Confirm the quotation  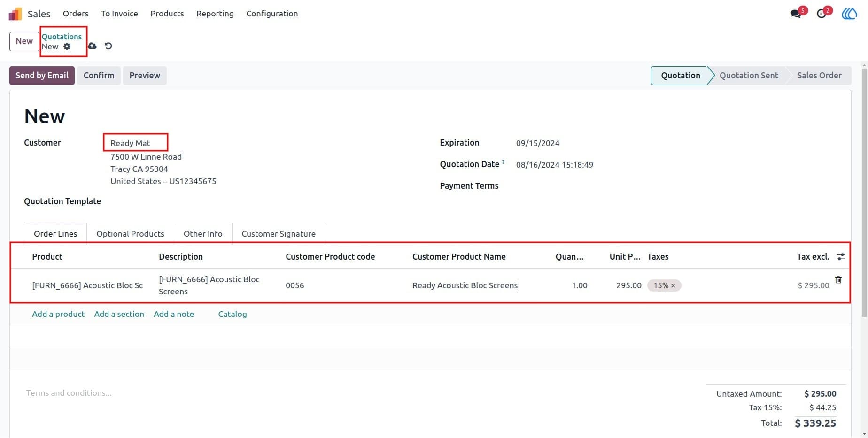coord(99,76)
